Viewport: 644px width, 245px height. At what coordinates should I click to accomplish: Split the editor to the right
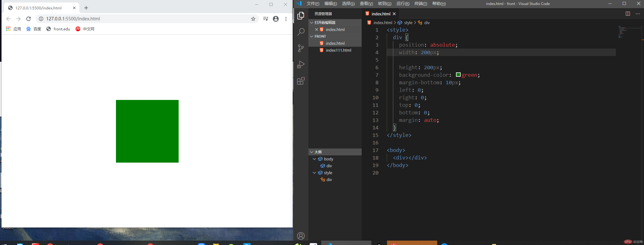628,13
